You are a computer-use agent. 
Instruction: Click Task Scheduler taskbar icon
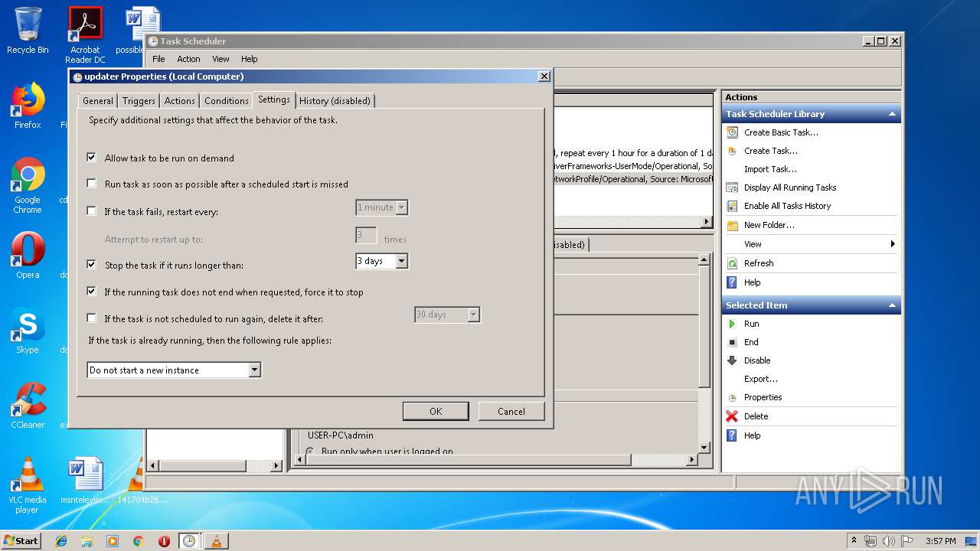click(188, 541)
